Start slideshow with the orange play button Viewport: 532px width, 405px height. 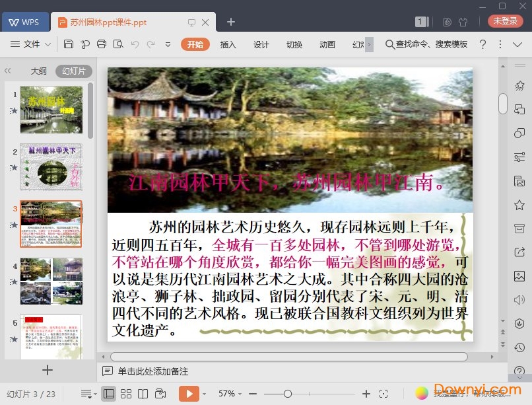coord(189,394)
